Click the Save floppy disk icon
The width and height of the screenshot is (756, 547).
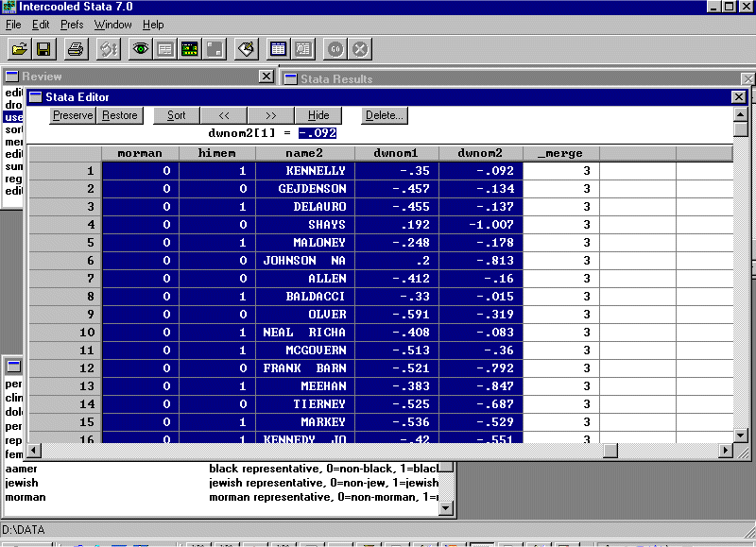tap(43, 49)
